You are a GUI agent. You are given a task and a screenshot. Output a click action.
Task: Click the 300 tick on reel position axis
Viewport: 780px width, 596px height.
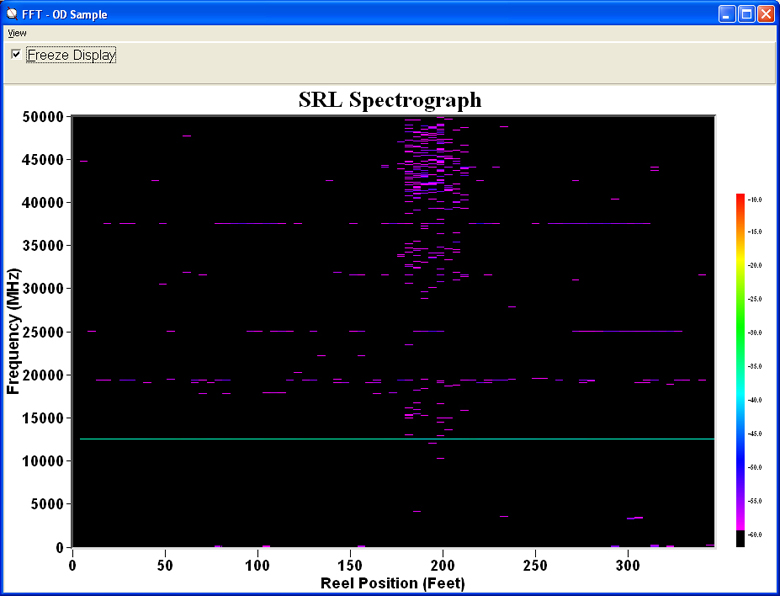[628, 564]
